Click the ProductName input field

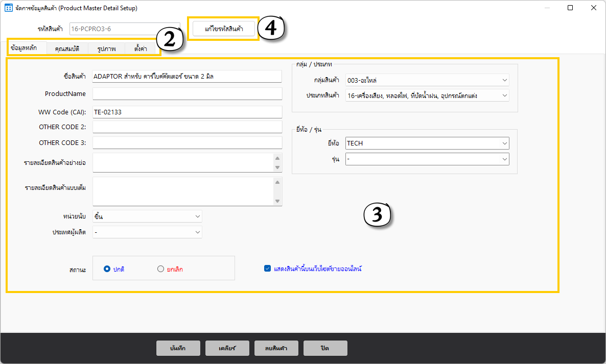[x=187, y=94]
